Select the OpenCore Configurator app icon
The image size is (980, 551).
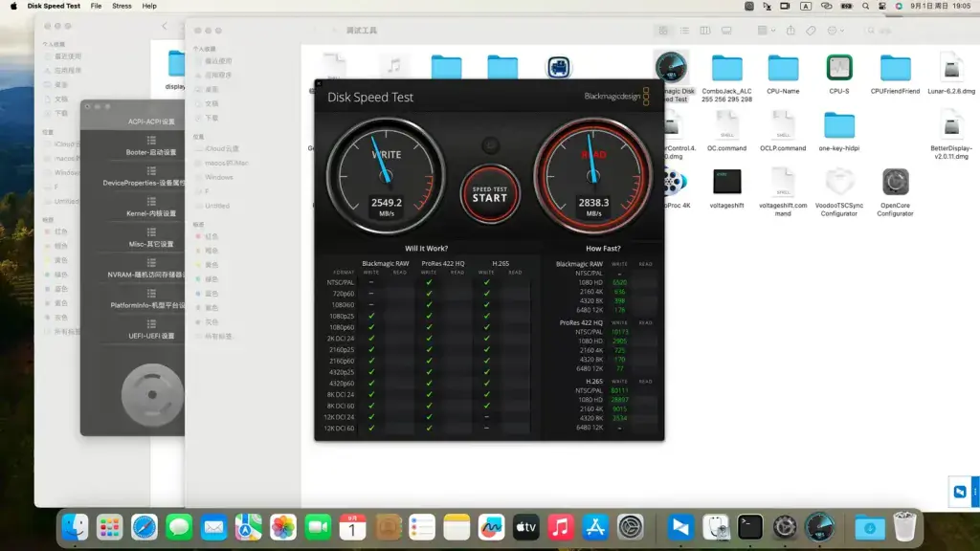click(895, 182)
